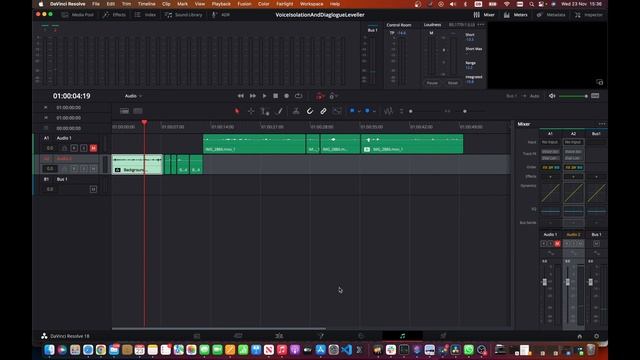Open the Fairlight menu
The height and width of the screenshot is (360, 640).
click(284, 4)
